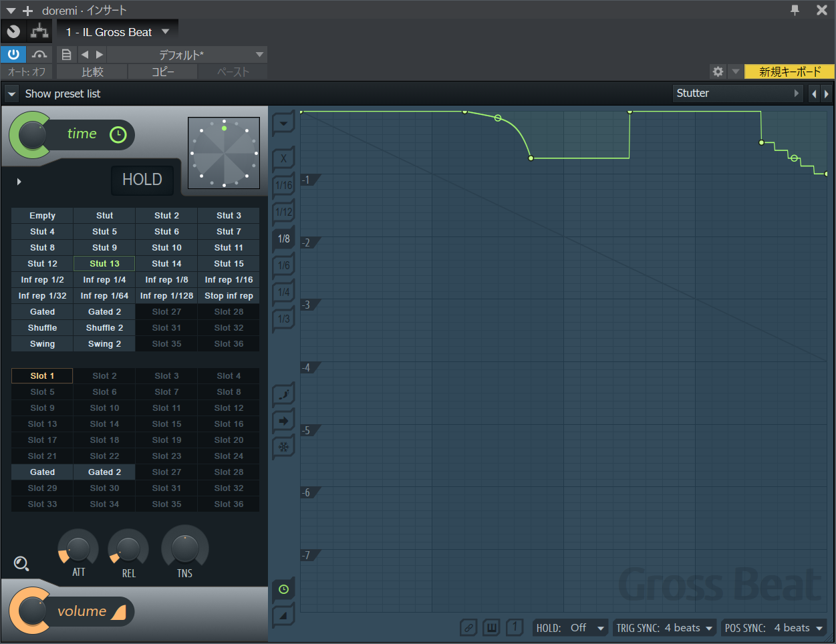Expand the small arrow left of HOLD

point(19,181)
